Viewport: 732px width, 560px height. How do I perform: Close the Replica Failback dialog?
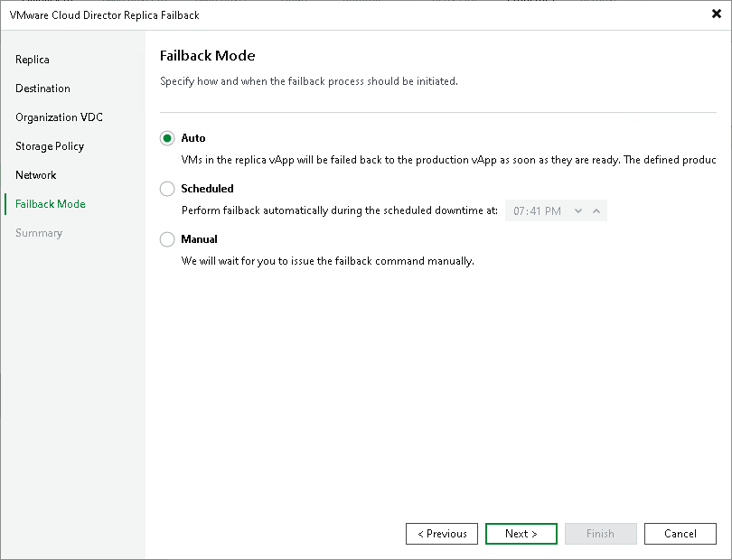click(716, 14)
